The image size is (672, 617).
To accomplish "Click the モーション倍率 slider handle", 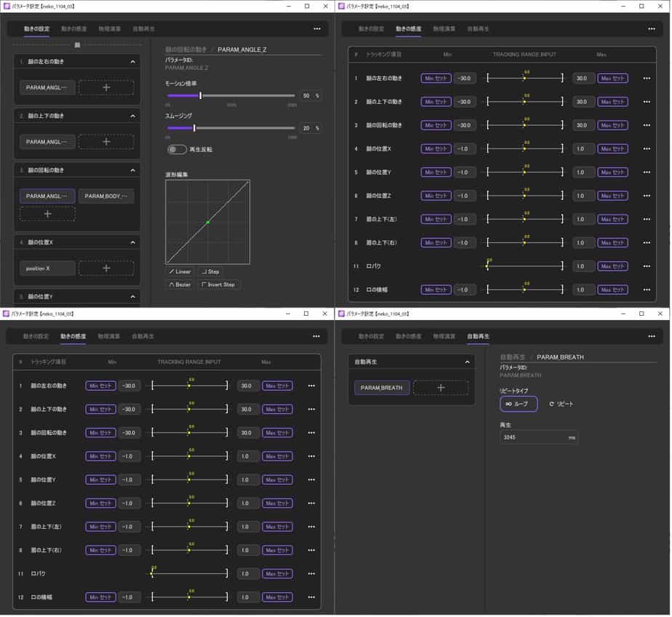I will click(x=200, y=95).
